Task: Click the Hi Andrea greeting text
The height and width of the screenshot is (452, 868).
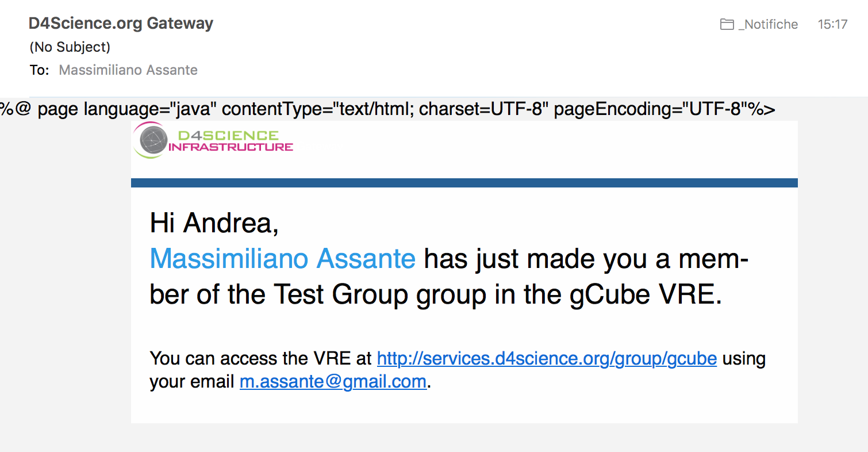Action: coord(214,223)
